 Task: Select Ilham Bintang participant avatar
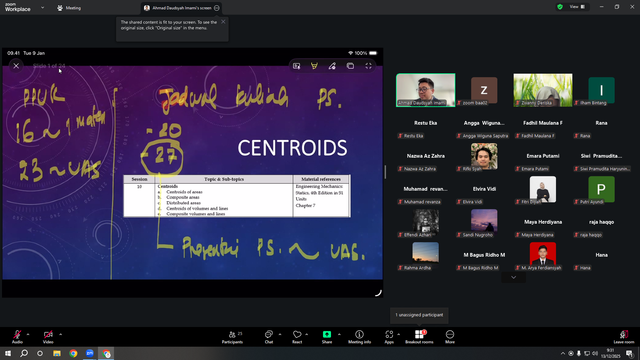(x=601, y=90)
